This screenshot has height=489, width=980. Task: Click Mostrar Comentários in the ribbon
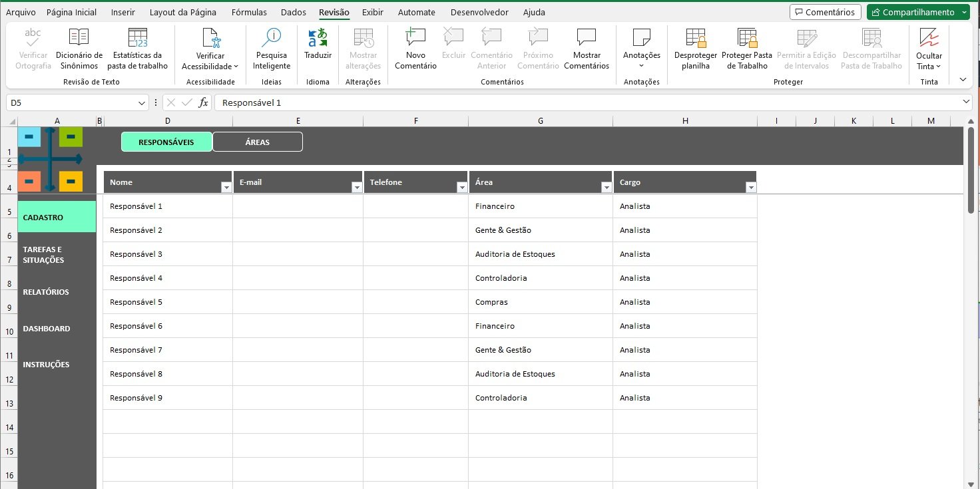586,49
